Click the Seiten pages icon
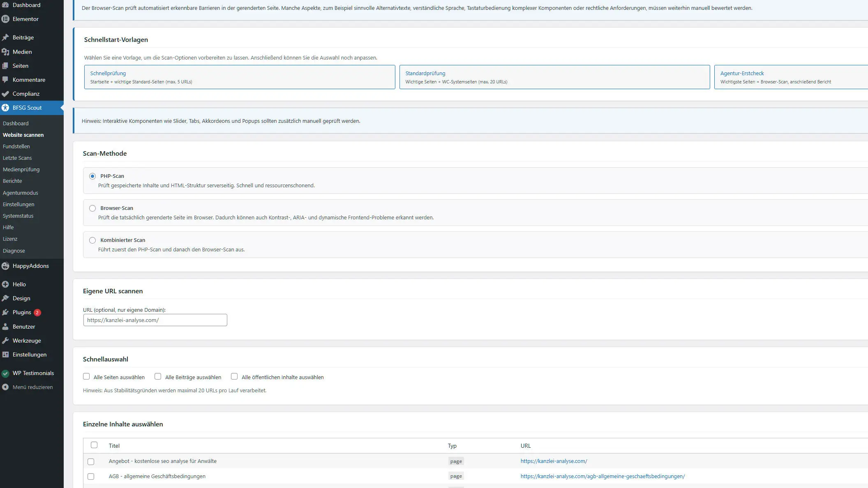Screen dimensions: 868x488 coord(5,66)
